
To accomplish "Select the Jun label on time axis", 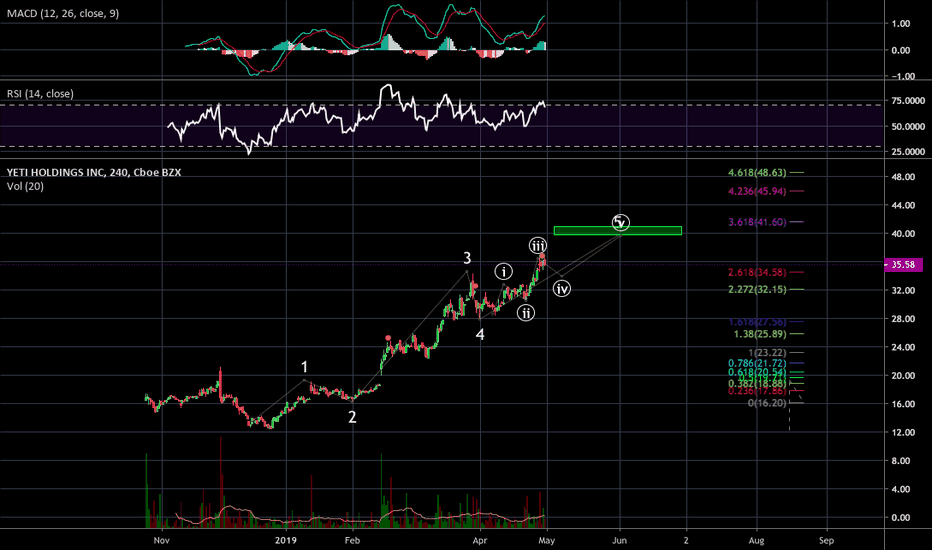I will tap(620, 540).
